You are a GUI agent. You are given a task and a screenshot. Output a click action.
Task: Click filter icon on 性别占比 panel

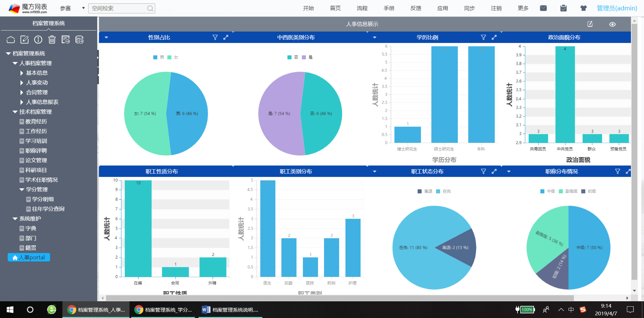[215, 37]
